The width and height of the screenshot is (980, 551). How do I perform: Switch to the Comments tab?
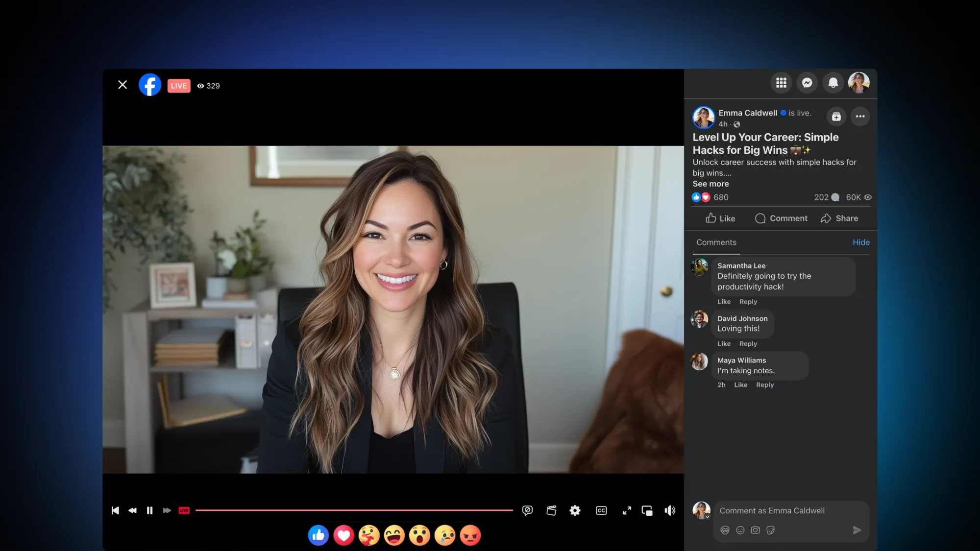(x=716, y=242)
